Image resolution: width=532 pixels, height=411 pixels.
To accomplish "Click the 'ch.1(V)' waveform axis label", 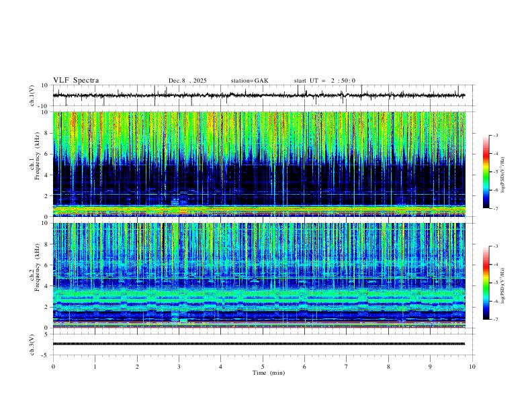I will [32, 95].
